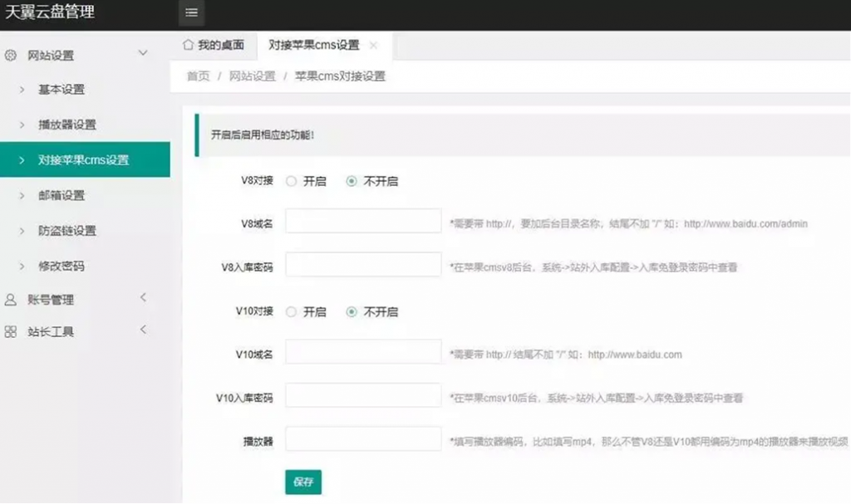
Task: Select 不开启 for V8对接
Action: click(x=352, y=180)
